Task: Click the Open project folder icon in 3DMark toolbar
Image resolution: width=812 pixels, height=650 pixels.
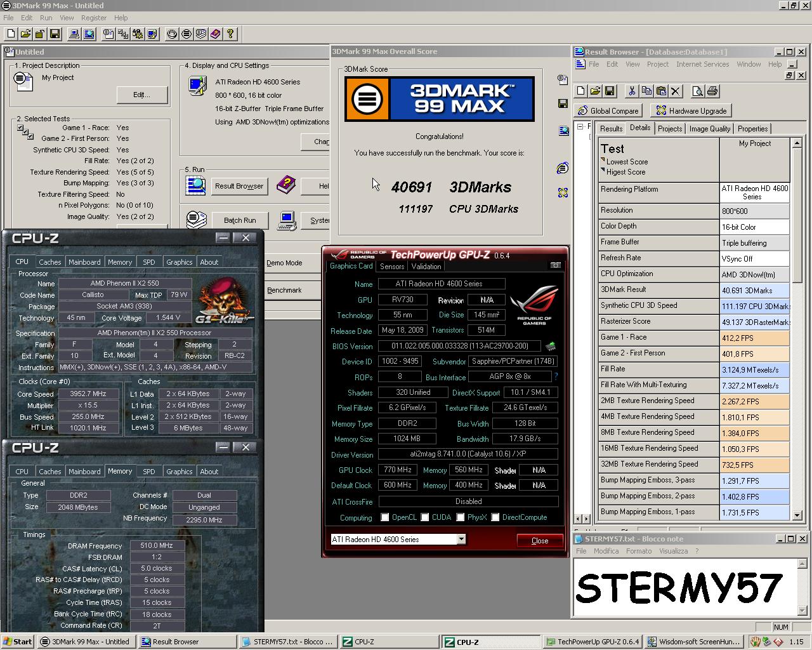Action: [x=25, y=34]
